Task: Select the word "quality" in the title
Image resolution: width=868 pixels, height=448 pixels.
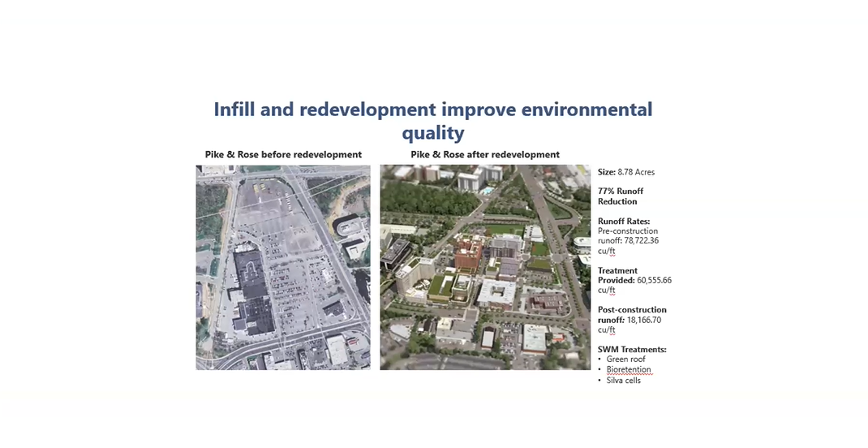Action: 432,132
